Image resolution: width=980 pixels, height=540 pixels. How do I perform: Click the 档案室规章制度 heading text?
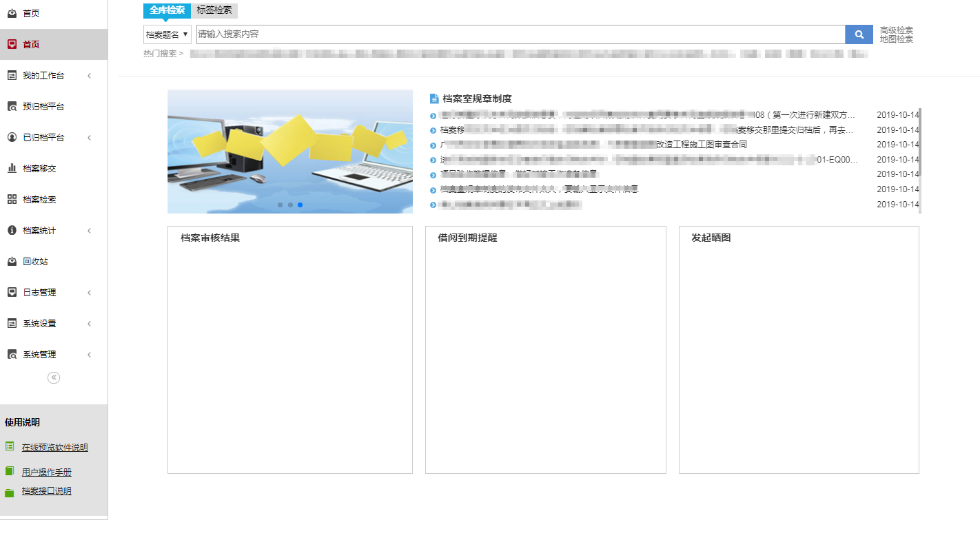click(478, 98)
